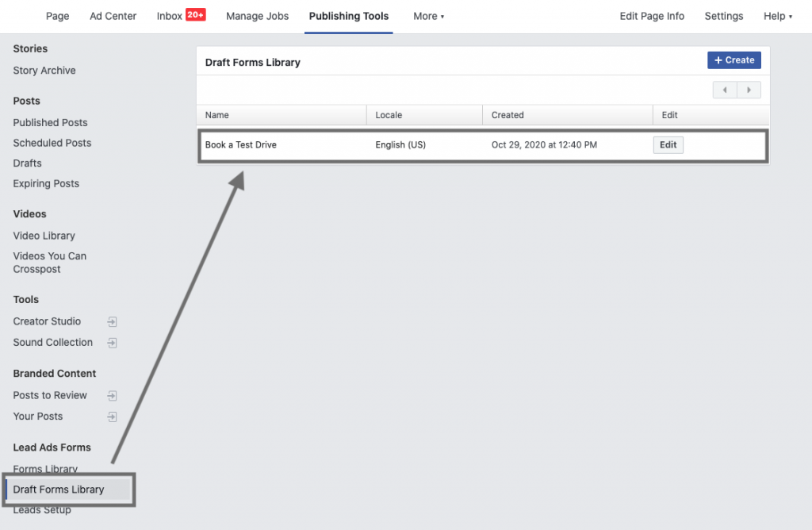Image resolution: width=812 pixels, height=530 pixels.
Task: Open the Help dropdown menu
Action: [777, 16]
